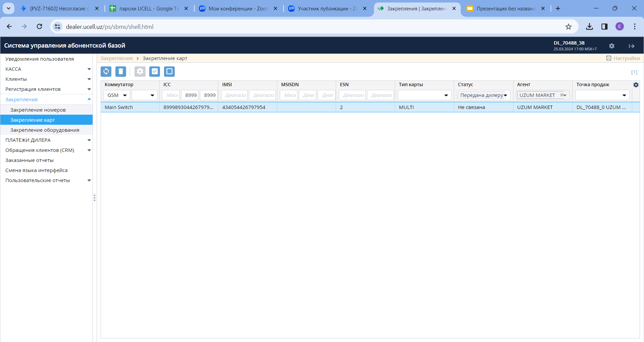Click the Не связана status cell

484,107
